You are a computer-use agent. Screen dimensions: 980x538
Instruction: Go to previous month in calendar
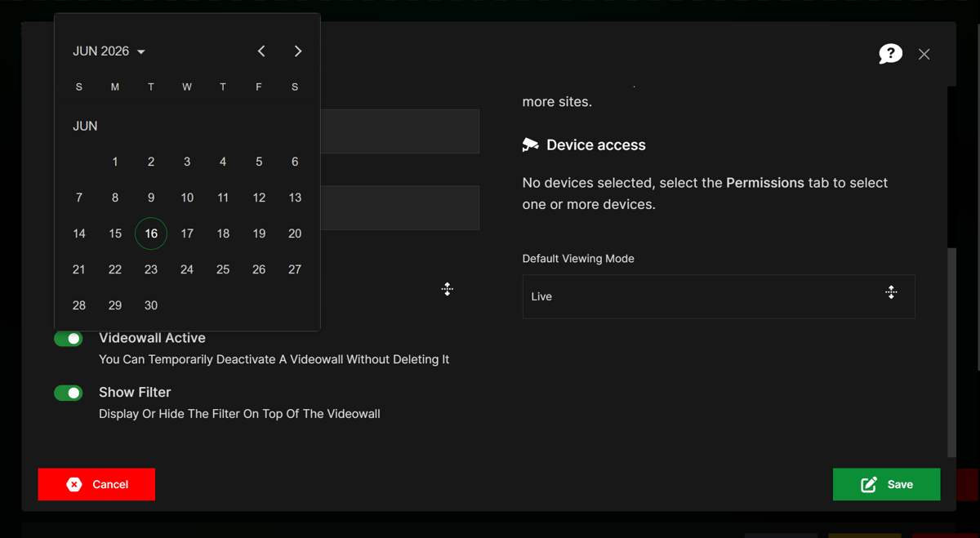coord(261,51)
